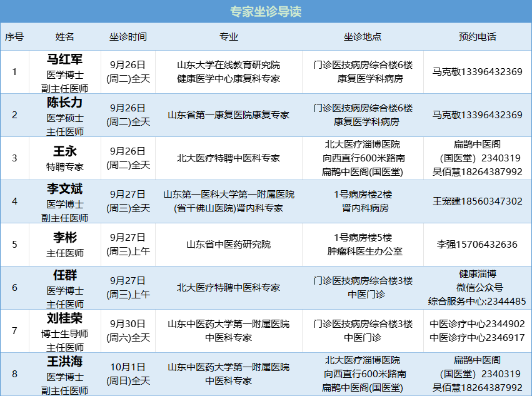Viewport: 532px width, 396px height.
Task: Select the 山东省中医药研究院 specialty cell
Action: [x=228, y=245]
